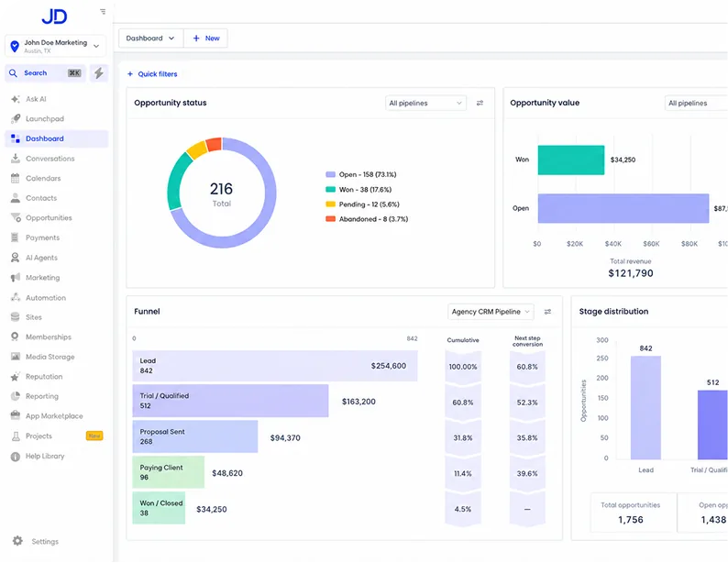Click the Lead column in Stage distribution
The width and height of the screenshot is (728, 563).
pyautogui.click(x=645, y=408)
